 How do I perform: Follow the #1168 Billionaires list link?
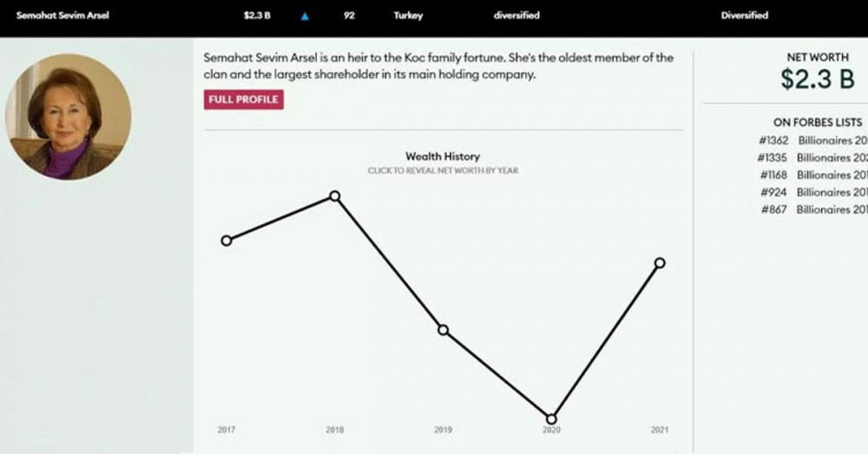(812, 175)
